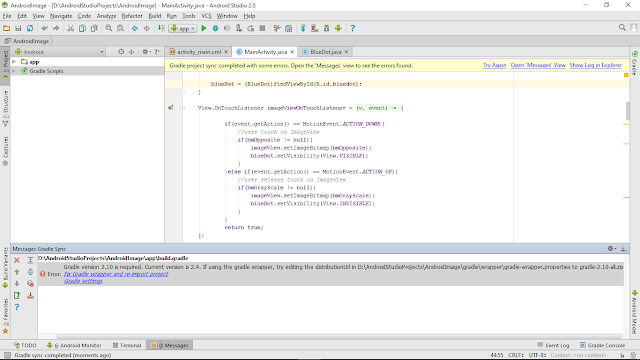
Task: Expand the app module tree node
Action: 14,62
